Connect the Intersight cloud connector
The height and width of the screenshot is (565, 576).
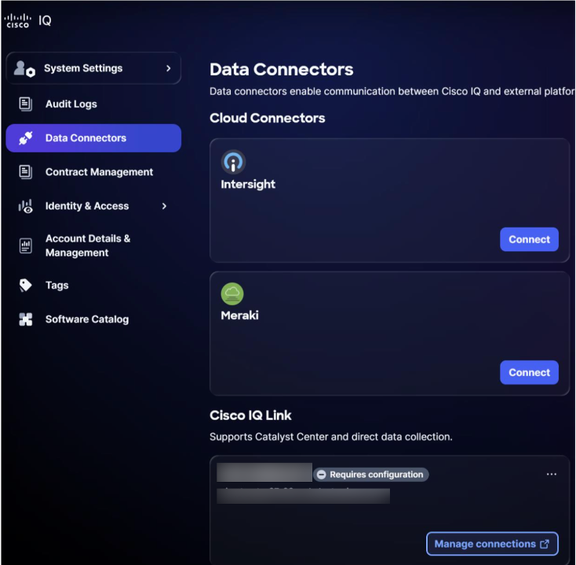pyautogui.click(x=529, y=240)
